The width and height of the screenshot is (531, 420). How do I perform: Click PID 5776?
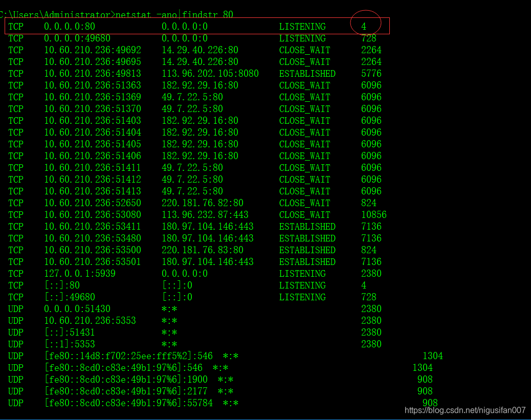tap(371, 74)
